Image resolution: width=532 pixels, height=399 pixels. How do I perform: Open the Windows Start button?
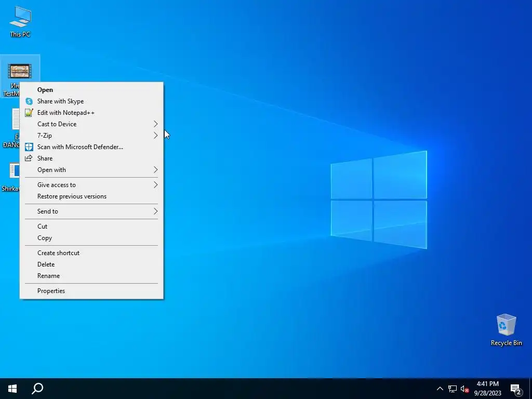(12, 389)
